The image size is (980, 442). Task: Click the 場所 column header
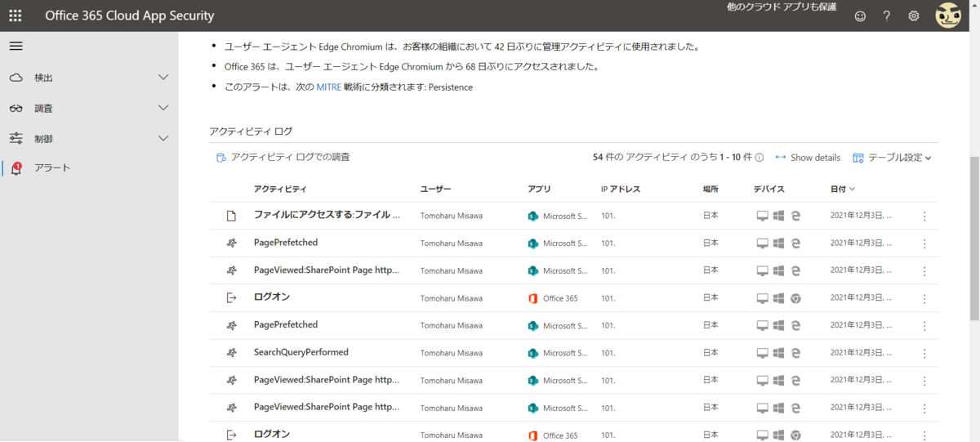coord(710,189)
